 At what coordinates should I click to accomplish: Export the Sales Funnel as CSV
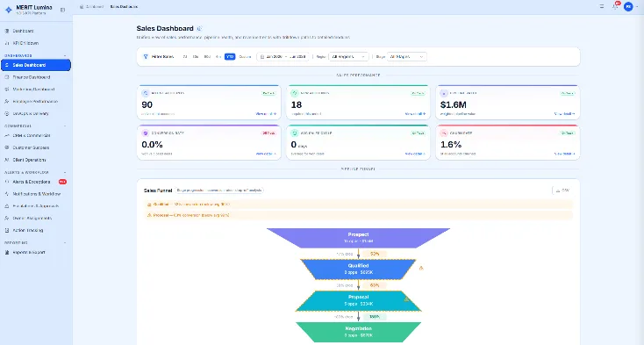coord(562,190)
